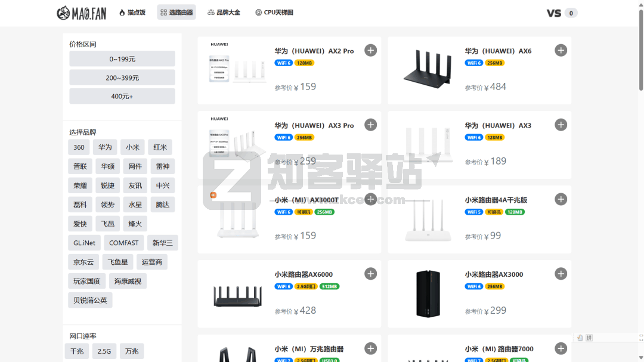Click the MAO.FAN site logo
This screenshot has width=644, height=362.
tap(81, 13)
